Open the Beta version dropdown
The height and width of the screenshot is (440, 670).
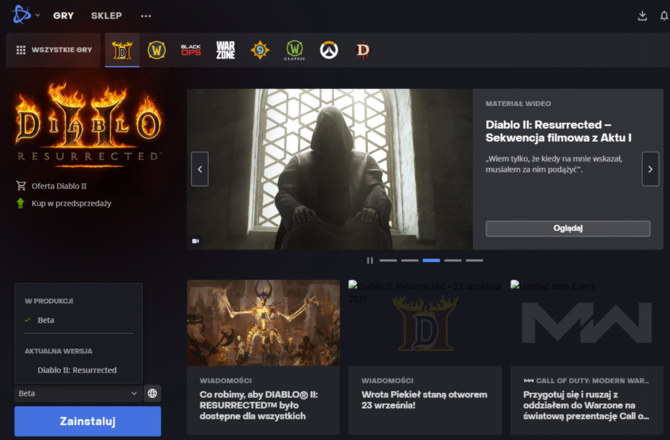tap(78, 393)
